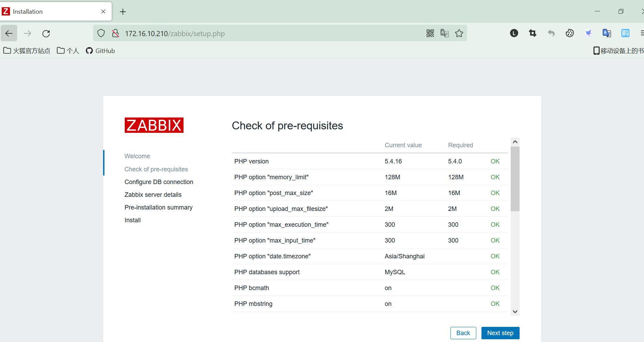Click the browser Back arrow button

coord(9,33)
